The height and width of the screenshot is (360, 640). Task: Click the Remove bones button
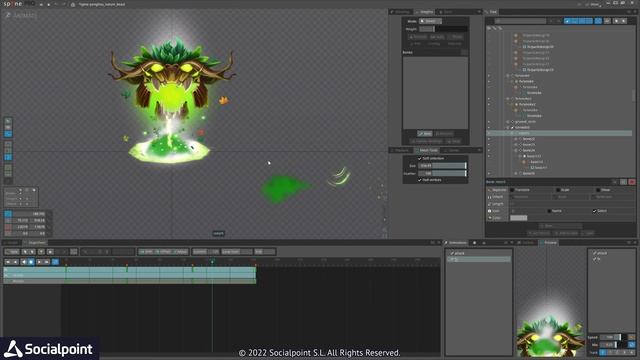point(444,133)
